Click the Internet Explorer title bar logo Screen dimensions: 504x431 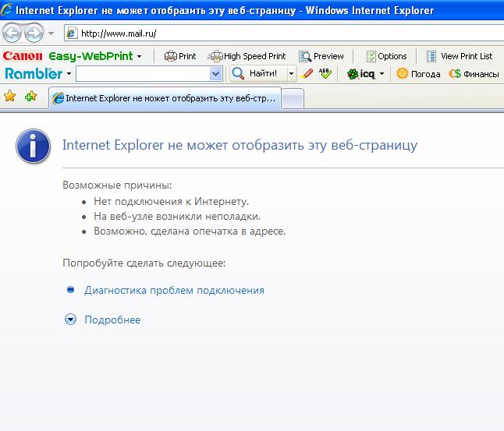pos(6,9)
